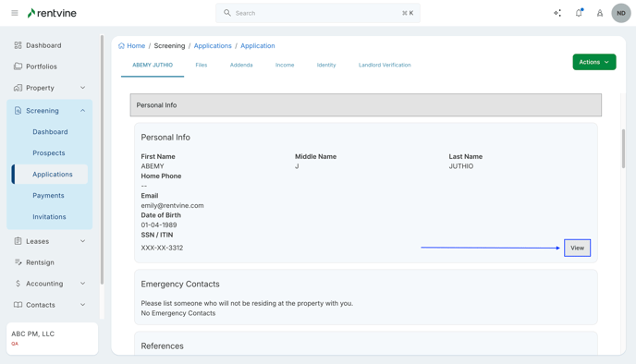Click the Application breadcrumb link
This screenshot has width=636, height=364.
pyautogui.click(x=258, y=46)
